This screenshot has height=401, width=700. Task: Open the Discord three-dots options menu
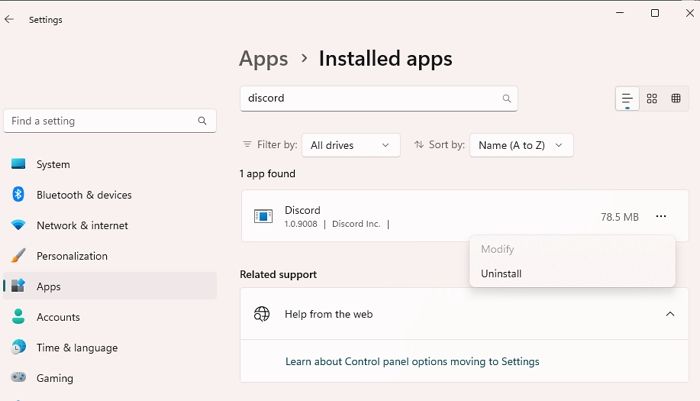(660, 216)
